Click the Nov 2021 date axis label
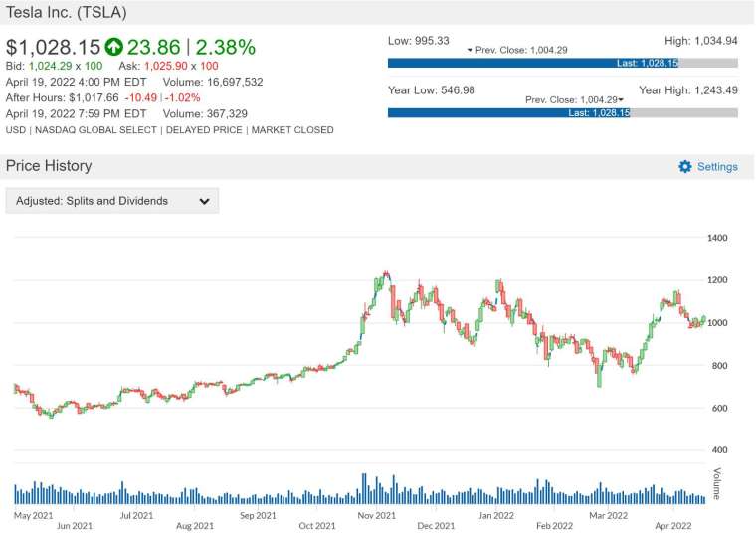The width and height of the screenshot is (756, 534). pos(377,515)
